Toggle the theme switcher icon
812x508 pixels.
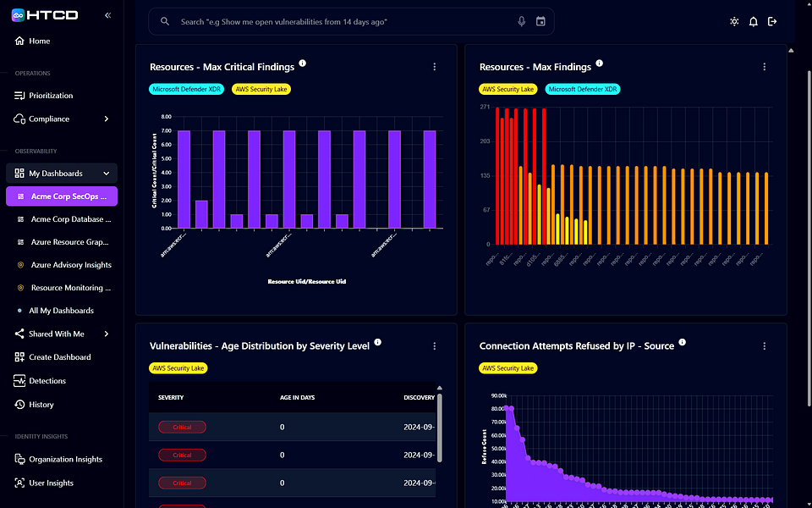click(x=734, y=21)
